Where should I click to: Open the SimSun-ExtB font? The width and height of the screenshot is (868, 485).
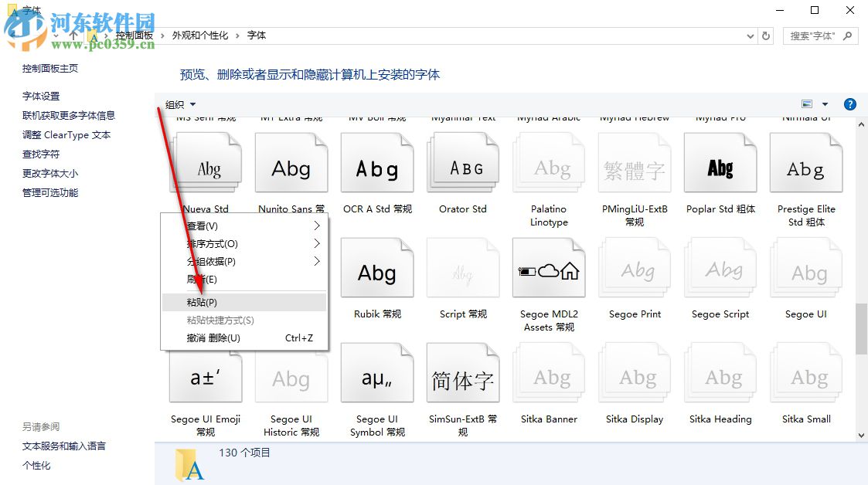point(462,372)
